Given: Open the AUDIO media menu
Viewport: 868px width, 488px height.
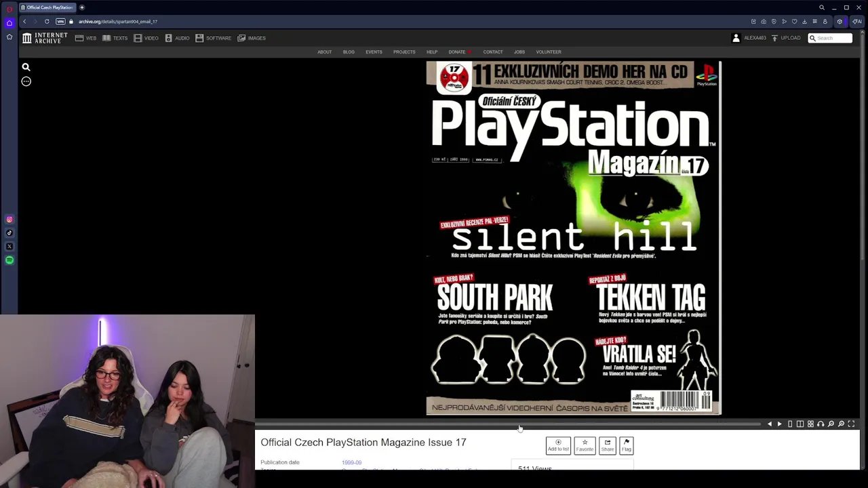Looking at the screenshot, I should [x=177, y=38].
